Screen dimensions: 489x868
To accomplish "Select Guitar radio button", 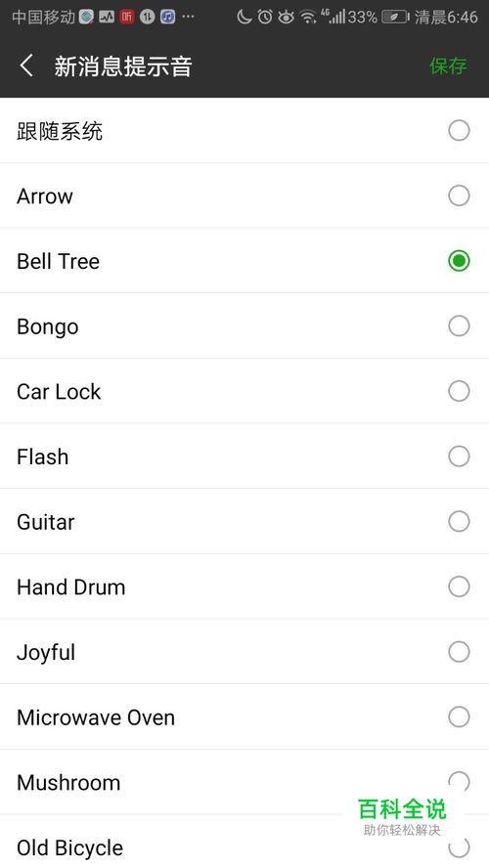I will (x=459, y=521).
